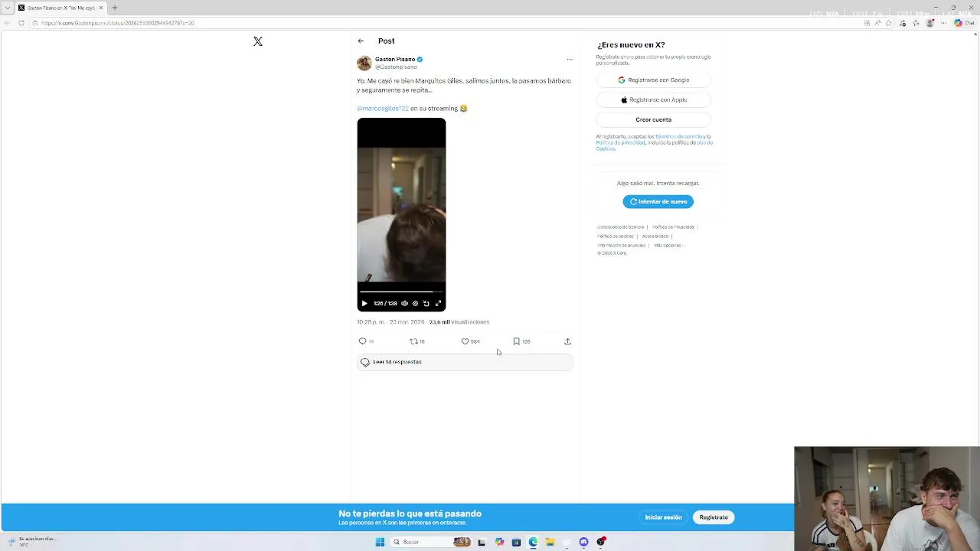The image size is (980, 551).
Task: Open footer 'Política de cookies' link
Action: 616,236
